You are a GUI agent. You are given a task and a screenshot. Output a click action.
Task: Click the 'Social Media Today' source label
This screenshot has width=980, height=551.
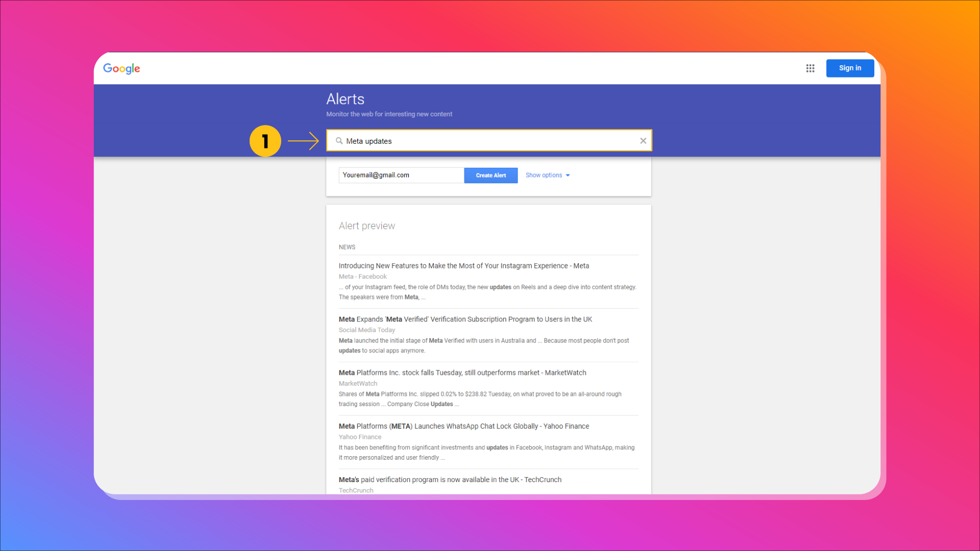[x=366, y=330]
